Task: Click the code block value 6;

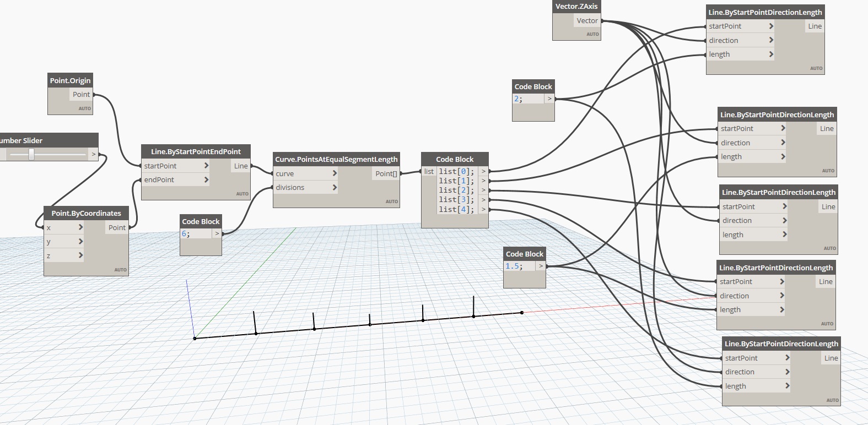Action: pyautogui.click(x=186, y=233)
